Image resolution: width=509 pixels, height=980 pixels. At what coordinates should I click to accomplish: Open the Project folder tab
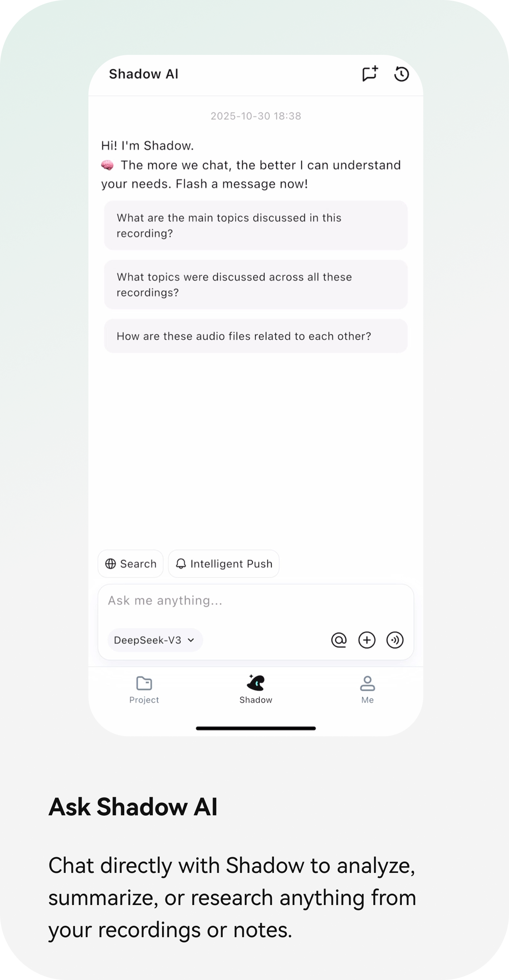pos(144,690)
